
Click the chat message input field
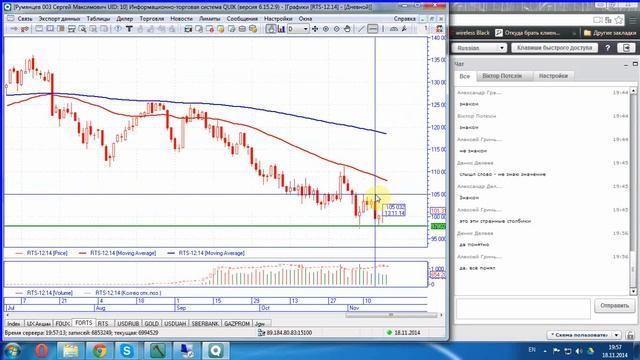point(523,309)
